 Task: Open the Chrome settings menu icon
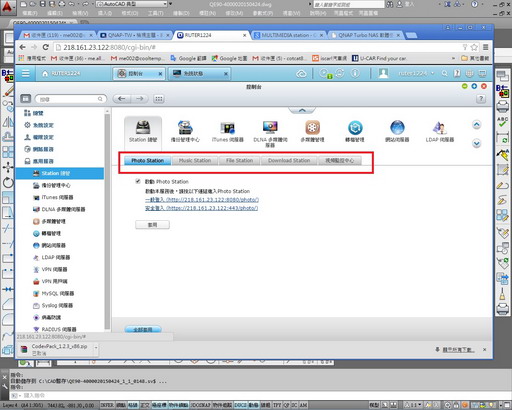pos(486,47)
